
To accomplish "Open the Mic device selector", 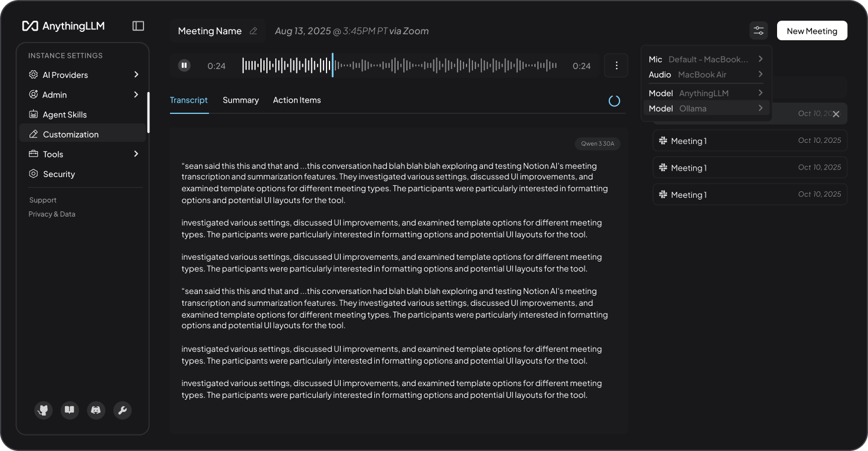I will 706,59.
